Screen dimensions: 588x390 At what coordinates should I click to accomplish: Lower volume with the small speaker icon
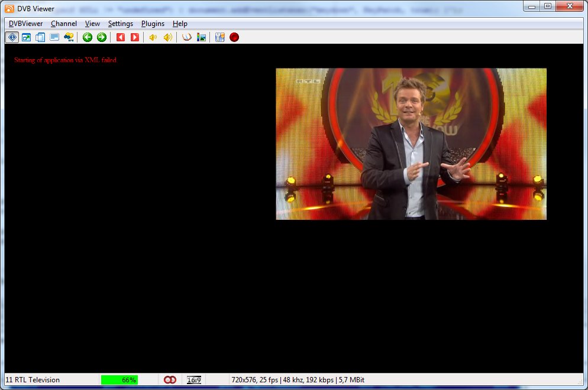(153, 37)
